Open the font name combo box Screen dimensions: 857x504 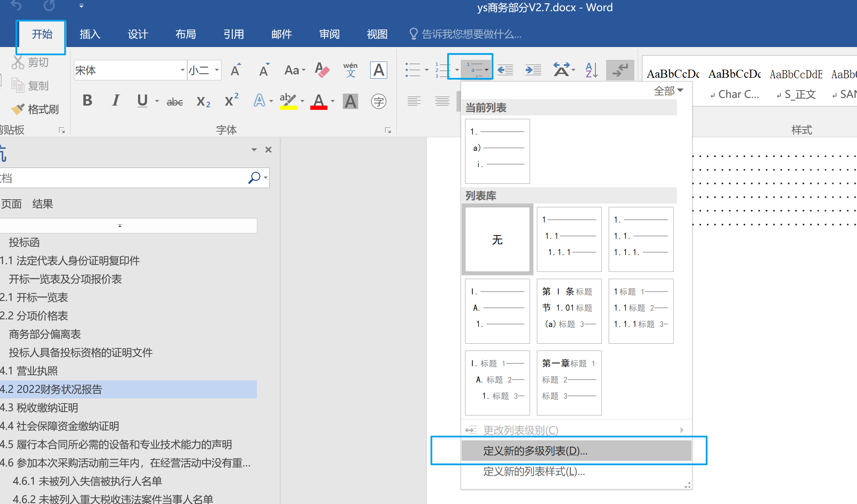pyautogui.click(x=130, y=70)
